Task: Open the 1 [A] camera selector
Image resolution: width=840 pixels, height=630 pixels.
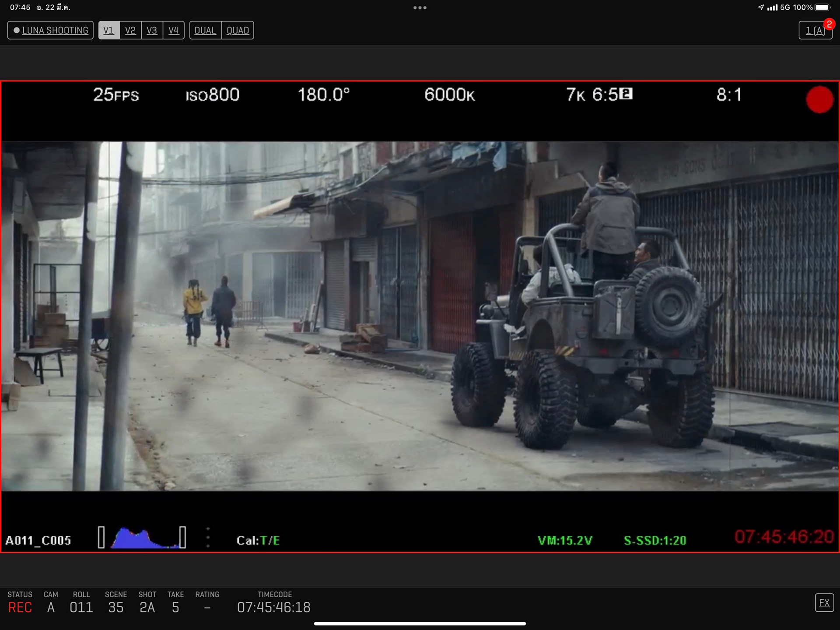Action: point(815,31)
